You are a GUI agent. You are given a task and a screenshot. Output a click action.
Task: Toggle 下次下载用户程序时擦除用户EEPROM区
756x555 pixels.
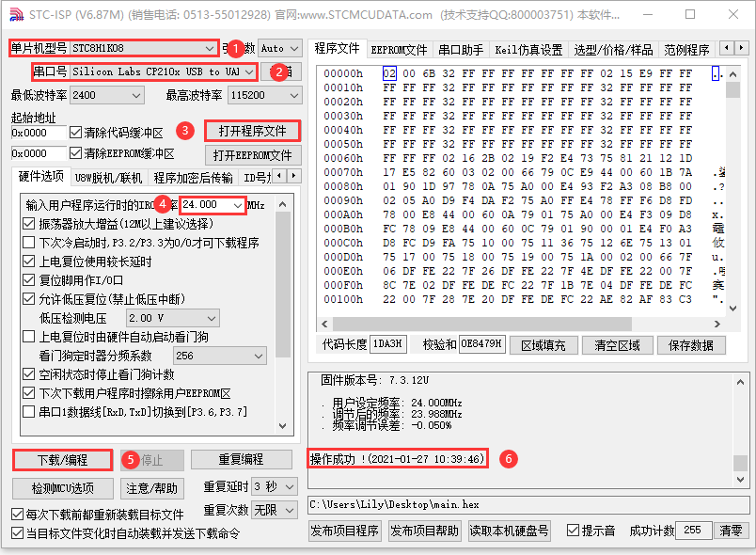click(29, 392)
